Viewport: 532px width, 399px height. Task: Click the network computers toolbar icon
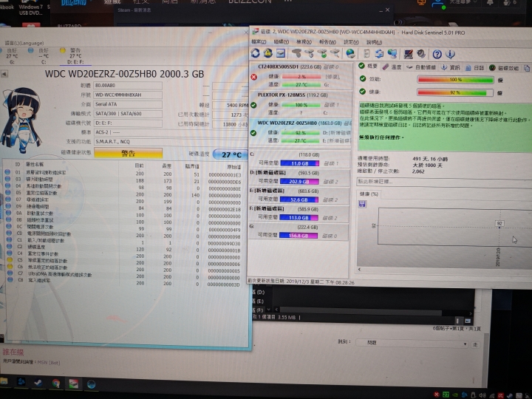coord(392,54)
